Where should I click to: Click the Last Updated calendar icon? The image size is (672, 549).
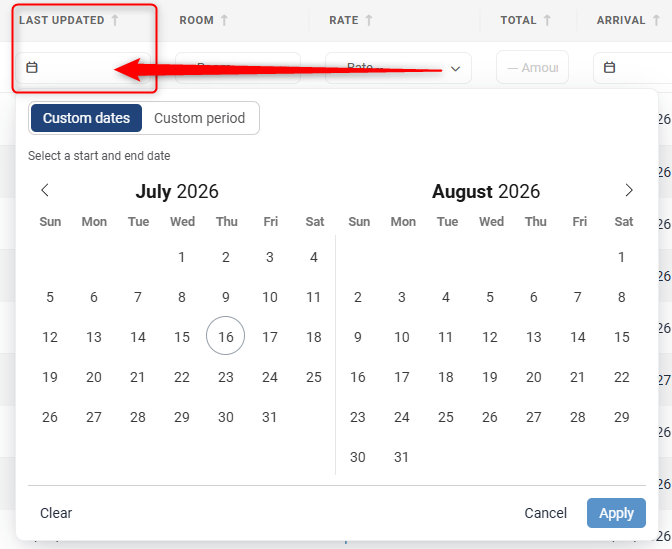(x=32, y=68)
